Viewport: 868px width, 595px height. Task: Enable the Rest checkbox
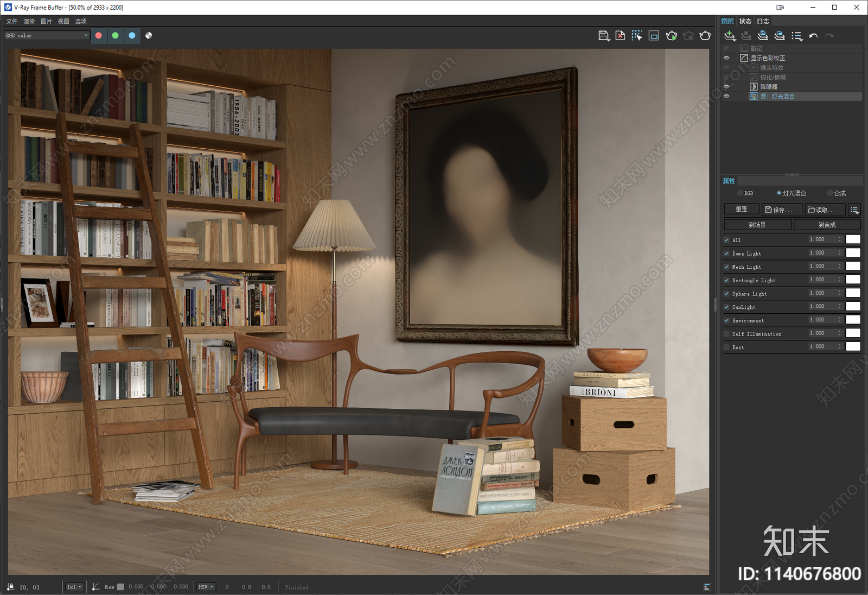point(727,347)
